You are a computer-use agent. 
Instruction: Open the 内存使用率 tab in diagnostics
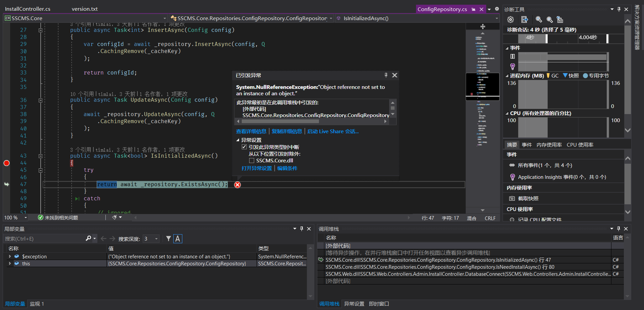pyautogui.click(x=549, y=145)
